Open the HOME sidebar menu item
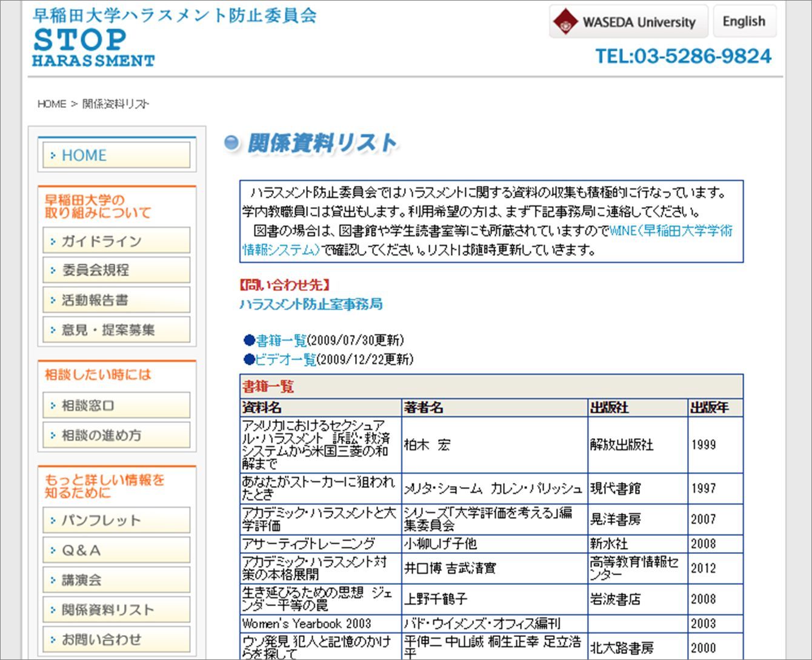812x660 pixels. 116,156
